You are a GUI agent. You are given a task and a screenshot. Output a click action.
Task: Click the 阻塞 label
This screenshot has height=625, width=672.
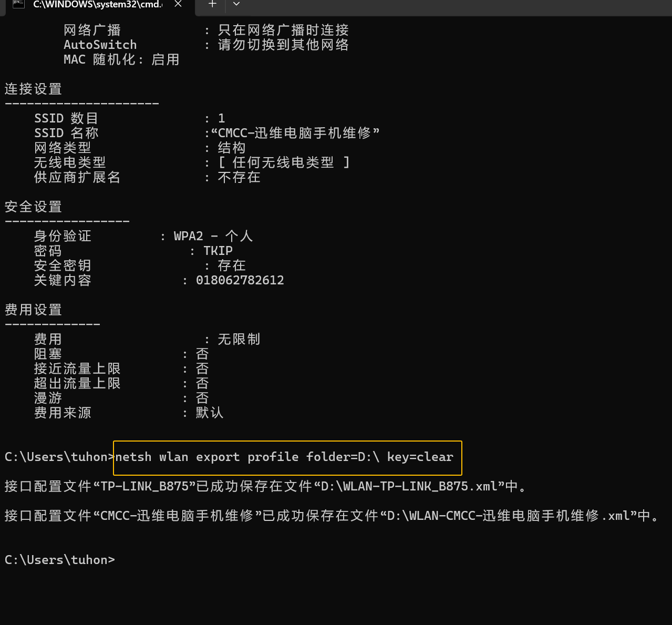(x=48, y=354)
